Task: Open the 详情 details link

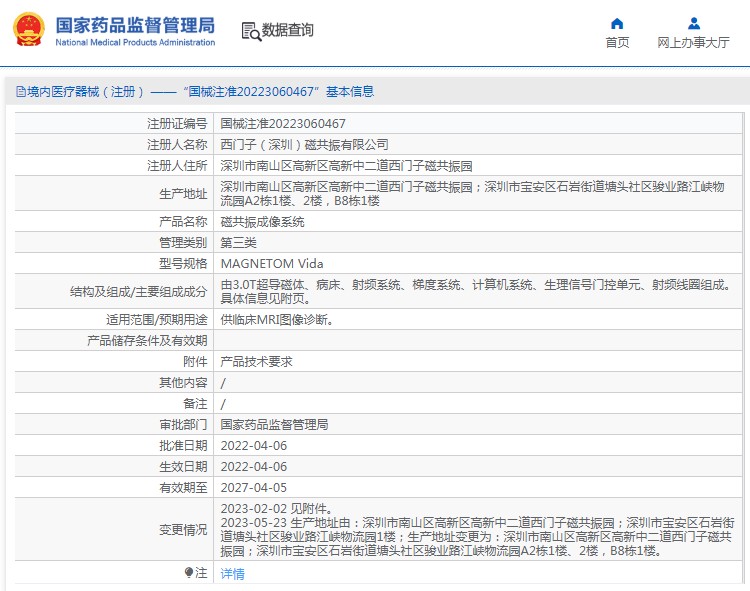Action: pos(232,573)
